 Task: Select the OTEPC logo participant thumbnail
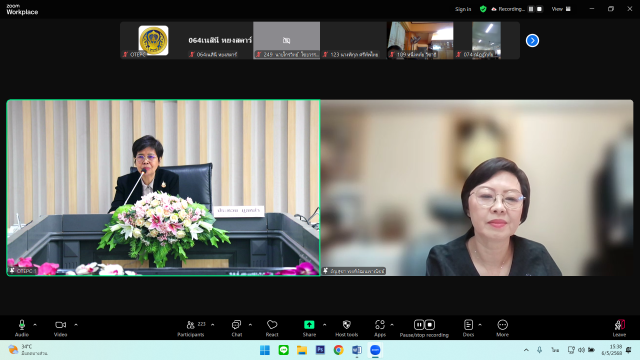(153, 40)
